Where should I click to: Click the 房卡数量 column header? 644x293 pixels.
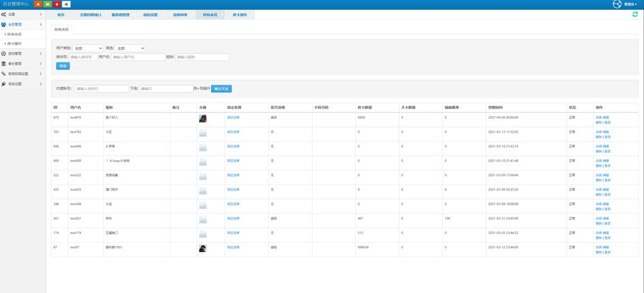(x=365, y=108)
